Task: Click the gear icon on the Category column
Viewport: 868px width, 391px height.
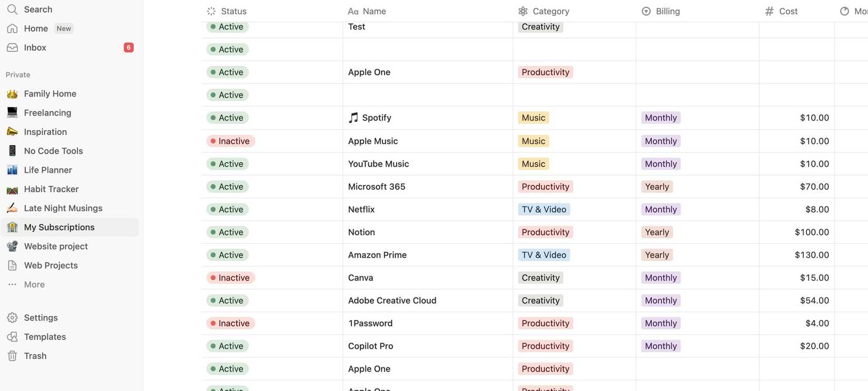Action: click(522, 11)
